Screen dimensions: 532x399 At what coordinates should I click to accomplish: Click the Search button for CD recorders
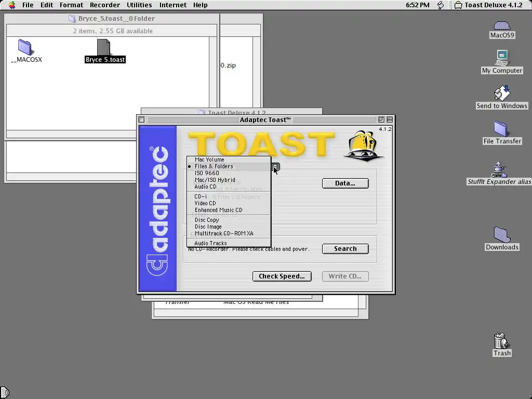click(x=345, y=249)
